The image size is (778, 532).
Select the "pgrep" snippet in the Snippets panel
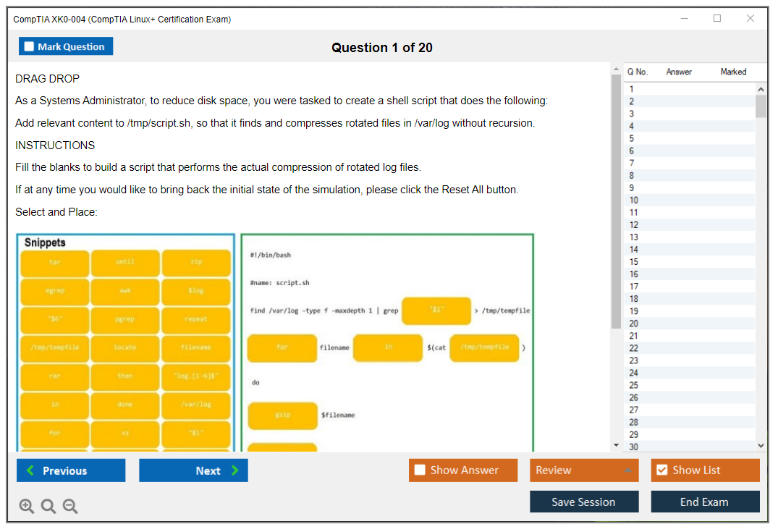(125, 319)
